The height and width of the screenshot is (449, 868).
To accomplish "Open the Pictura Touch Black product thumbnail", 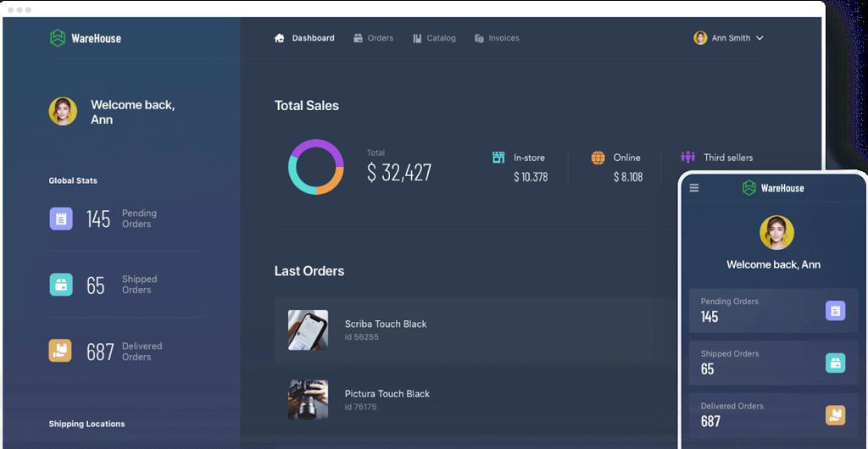I will (x=308, y=400).
